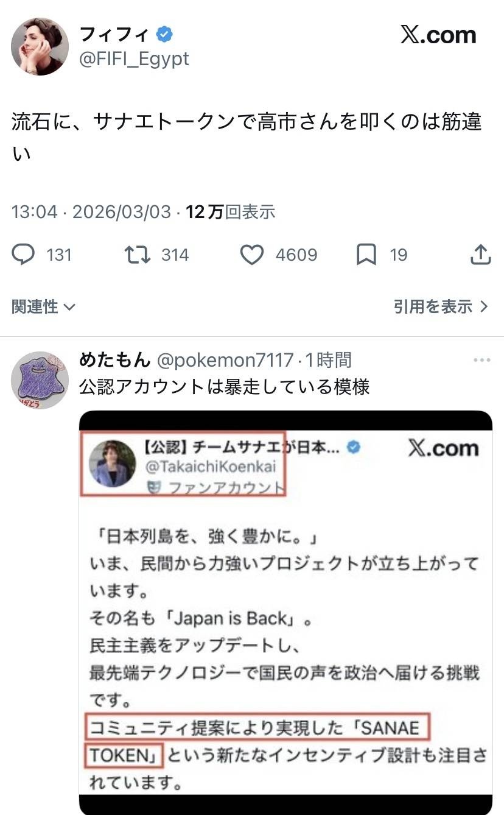Click the X.com logo at top right
This screenshot has width=504, height=815.
point(438,35)
